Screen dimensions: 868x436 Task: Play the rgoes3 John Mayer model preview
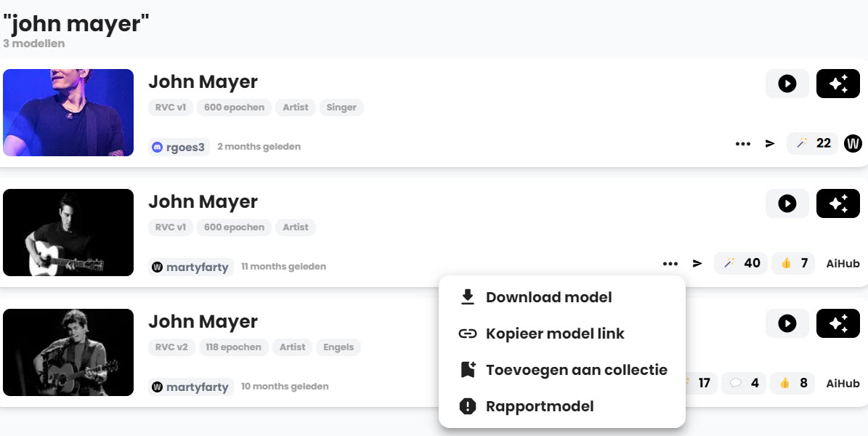tap(787, 84)
